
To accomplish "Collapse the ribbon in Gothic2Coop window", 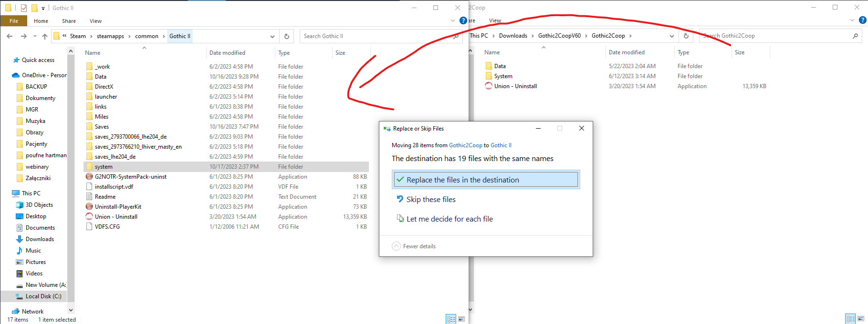I will point(852,20).
